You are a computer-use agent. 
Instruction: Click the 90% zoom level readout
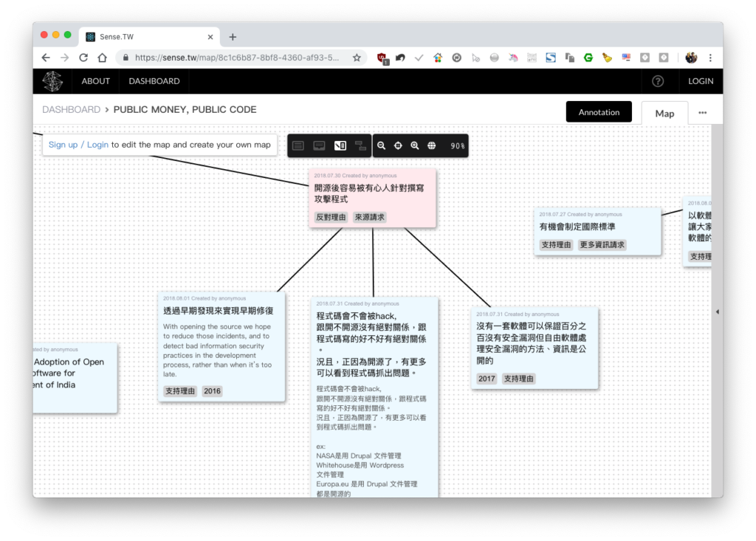(x=457, y=145)
